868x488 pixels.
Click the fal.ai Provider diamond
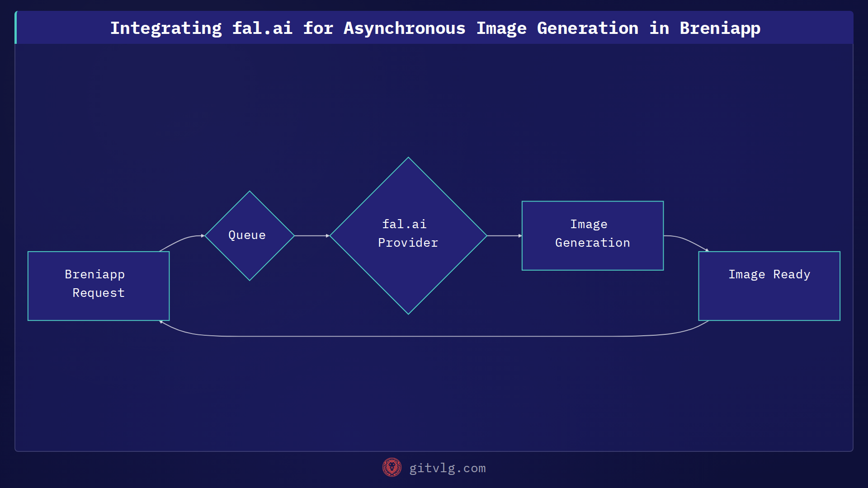408,235
